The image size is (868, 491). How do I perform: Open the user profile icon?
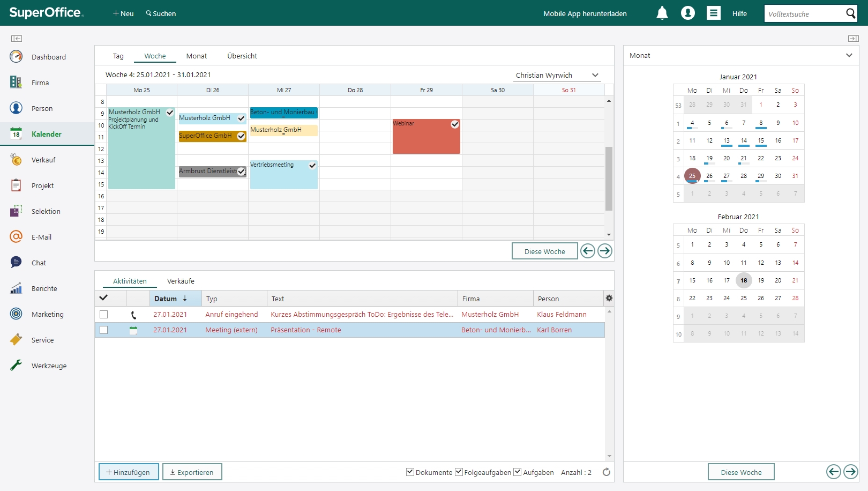(688, 13)
